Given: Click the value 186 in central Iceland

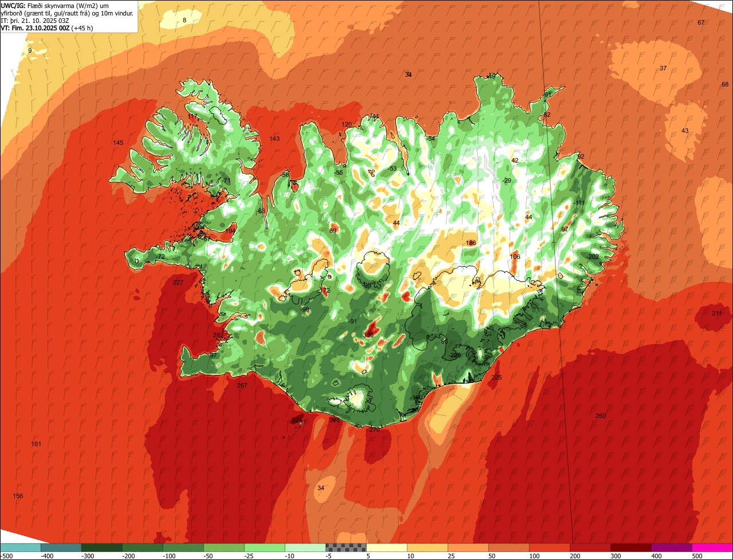Looking at the screenshot, I should point(471,243).
